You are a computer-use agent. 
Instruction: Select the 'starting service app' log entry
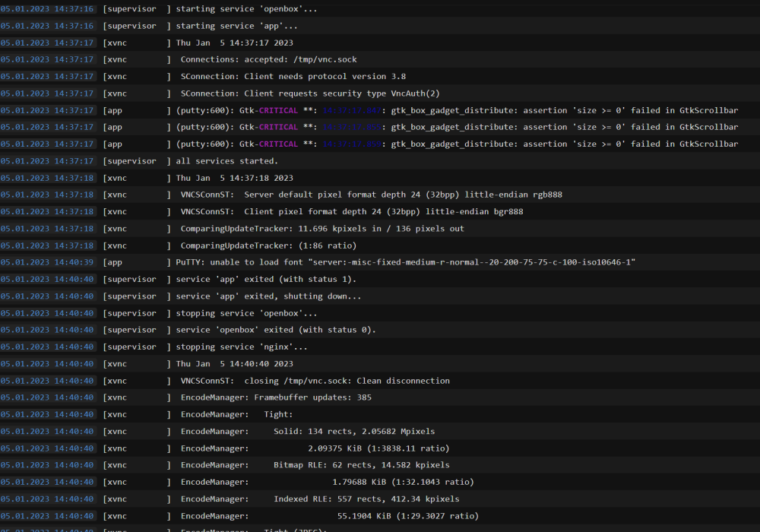tap(380, 26)
